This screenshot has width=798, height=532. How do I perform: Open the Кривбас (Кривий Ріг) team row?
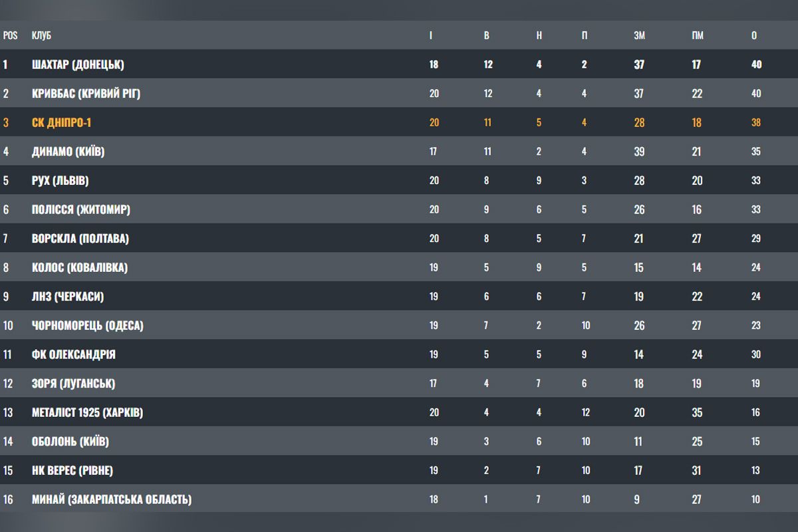[86, 94]
